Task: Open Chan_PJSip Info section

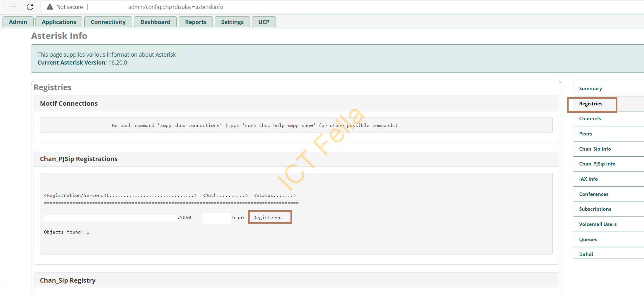Action: pos(608,164)
